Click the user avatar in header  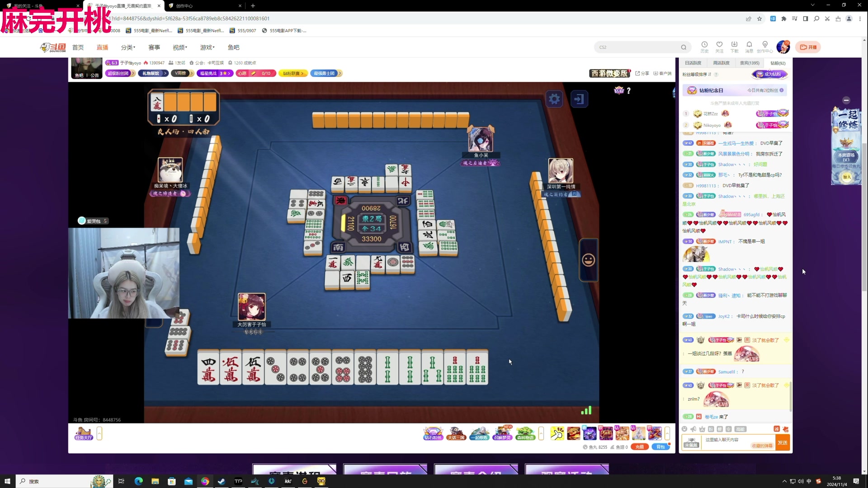783,47
